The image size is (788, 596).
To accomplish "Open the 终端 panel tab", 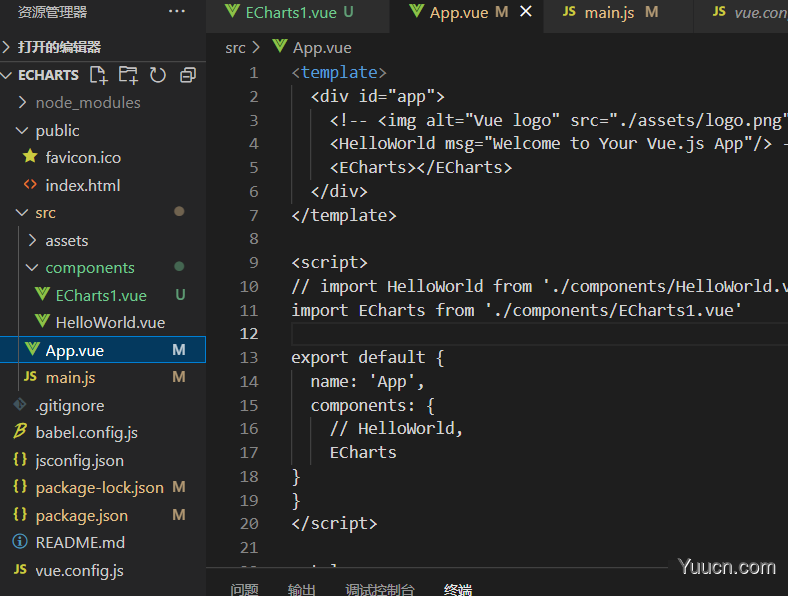I will (458, 589).
